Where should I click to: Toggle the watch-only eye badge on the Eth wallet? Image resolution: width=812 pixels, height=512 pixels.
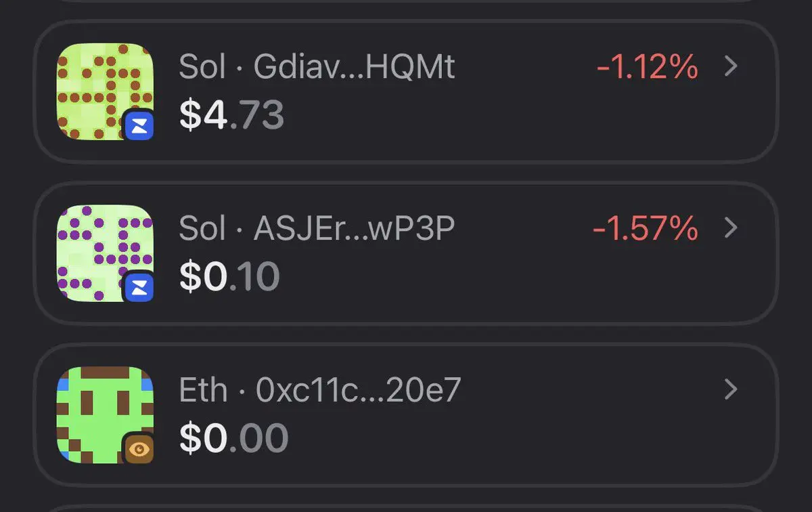point(139,448)
